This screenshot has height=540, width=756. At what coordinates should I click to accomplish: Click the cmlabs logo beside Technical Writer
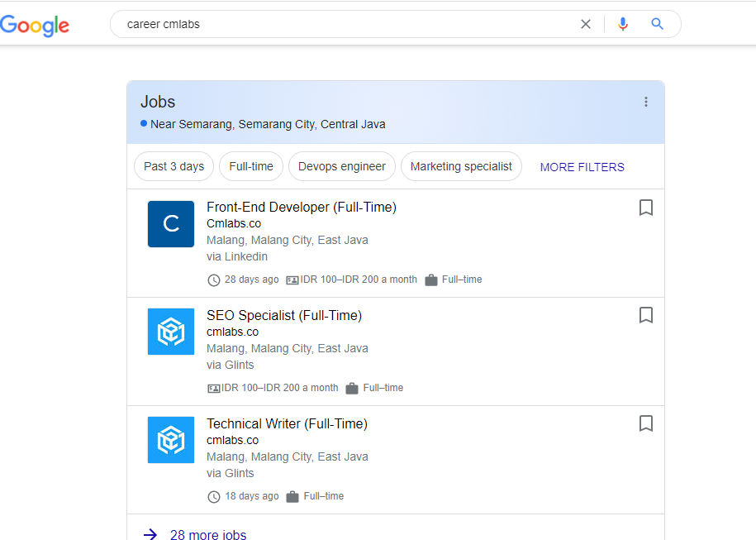[x=171, y=440]
